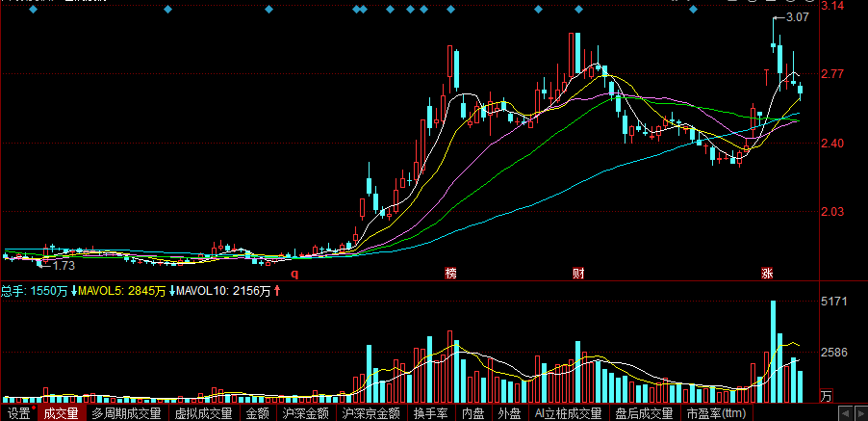Select the 盘后成交量 tab
Screen dimensions: 868x421
(645, 413)
